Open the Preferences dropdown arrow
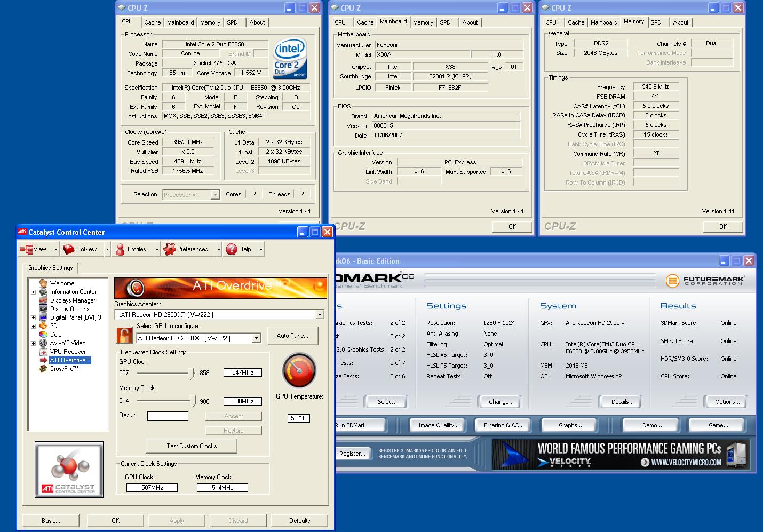 [x=219, y=249]
